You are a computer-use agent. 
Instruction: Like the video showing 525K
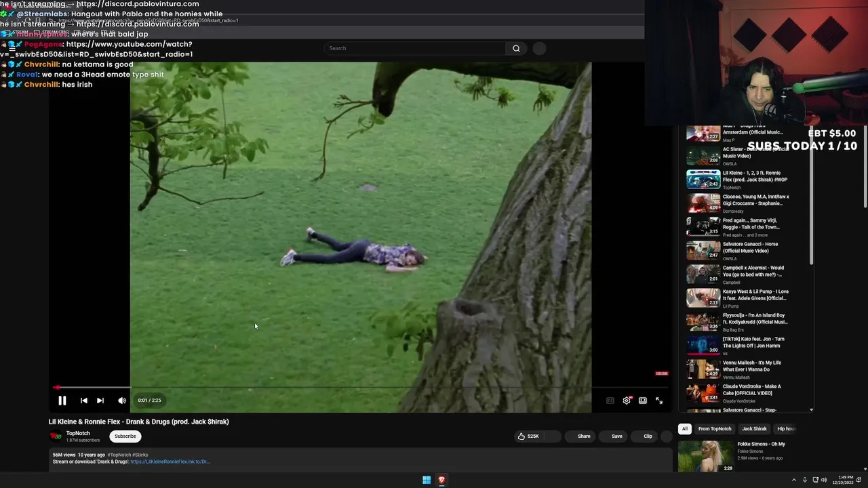[x=528, y=436]
